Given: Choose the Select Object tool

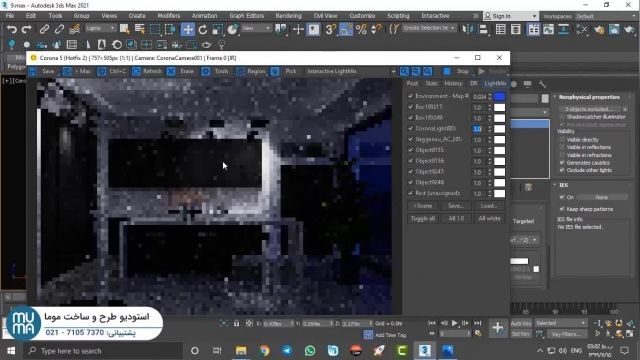Looking at the screenshot, I should (x=124, y=29).
